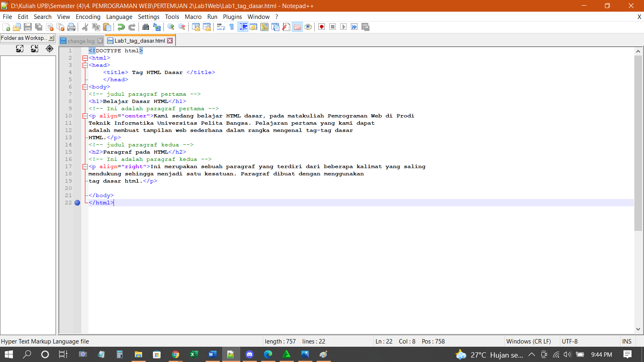Undo last edit with Undo arrow
This screenshot has width=644, height=362.
(121, 27)
